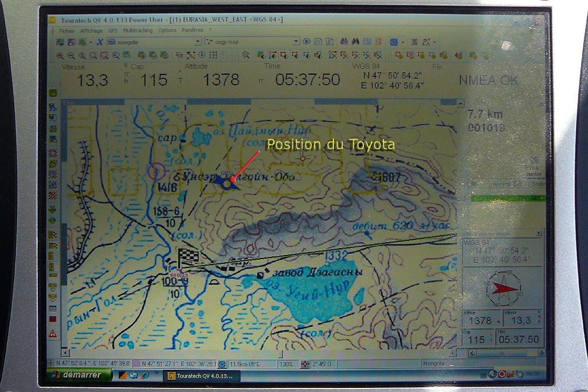Click the zoom out magnifier
This screenshot has height=392, width=588.
[71, 56]
